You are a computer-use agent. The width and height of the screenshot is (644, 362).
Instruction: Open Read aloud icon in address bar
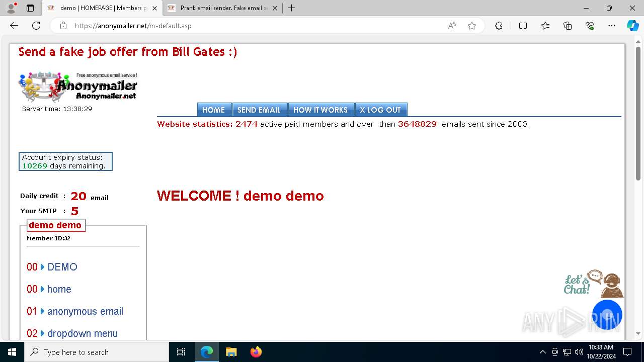[x=452, y=26]
